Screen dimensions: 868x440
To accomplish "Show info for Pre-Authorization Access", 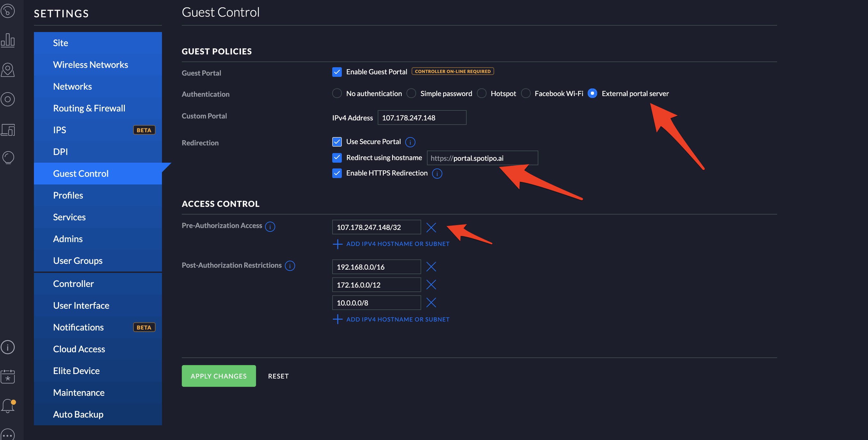I will tap(270, 227).
